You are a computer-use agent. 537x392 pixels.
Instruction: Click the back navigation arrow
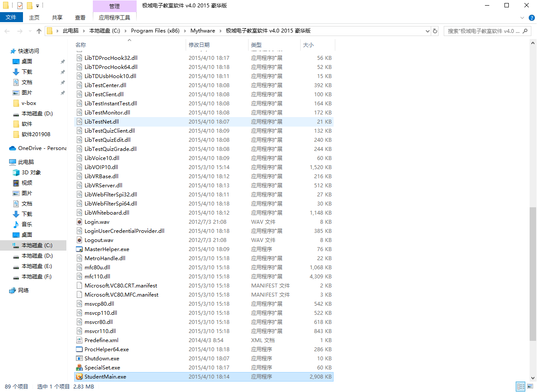pos(7,31)
